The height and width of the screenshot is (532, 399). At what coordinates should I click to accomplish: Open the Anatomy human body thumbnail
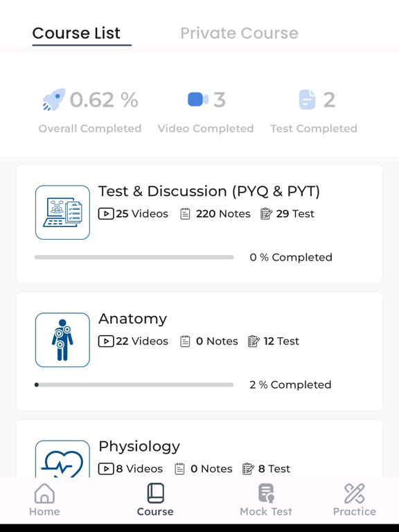[x=62, y=339]
